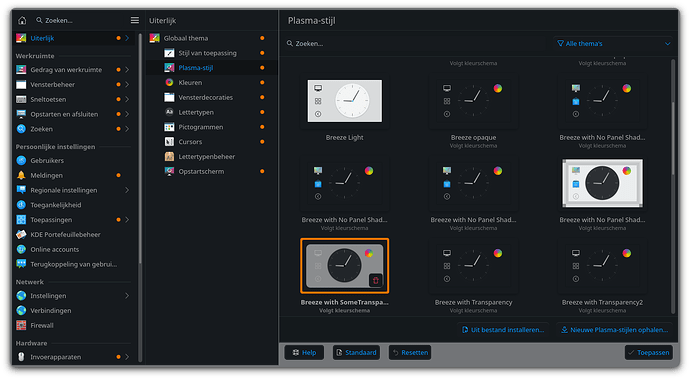Screen dimensions: 690x379
Task: Click the Kleuren color wheel icon
Action: (169, 82)
